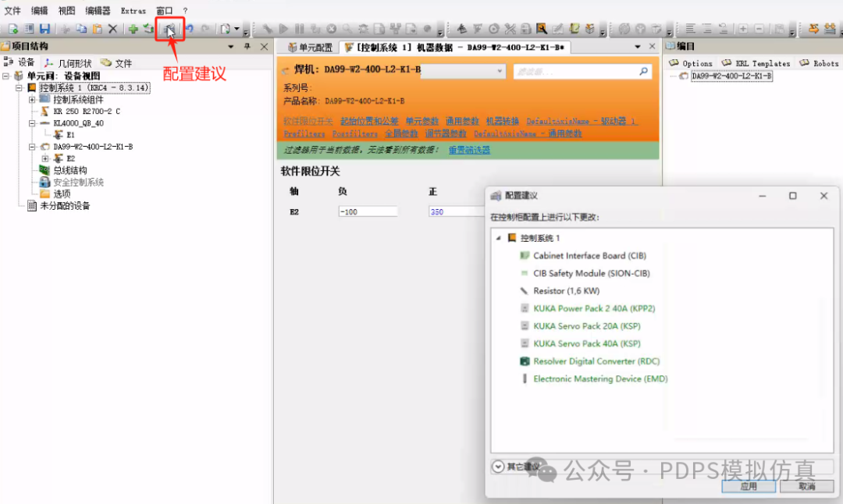This screenshot has height=504, width=843.
Task: Switch to the 单元配置 tab
Action: (310, 48)
